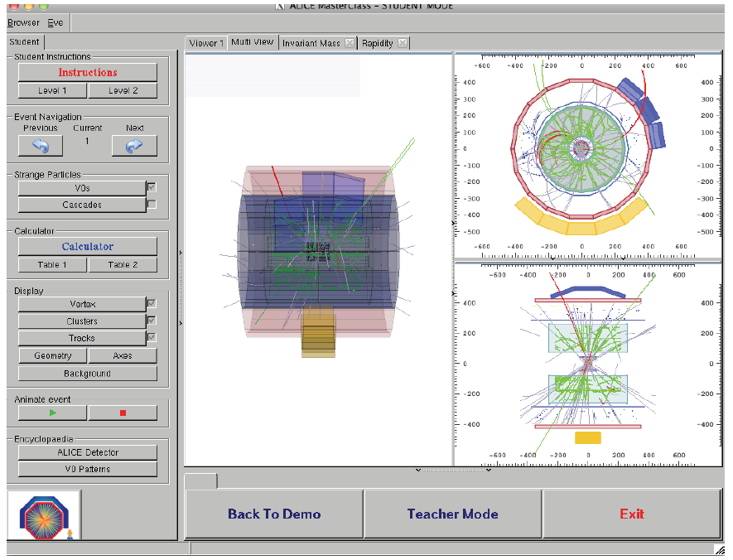Close the Rapidity tab
The width and height of the screenshot is (733, 560).
coord(402,42)
